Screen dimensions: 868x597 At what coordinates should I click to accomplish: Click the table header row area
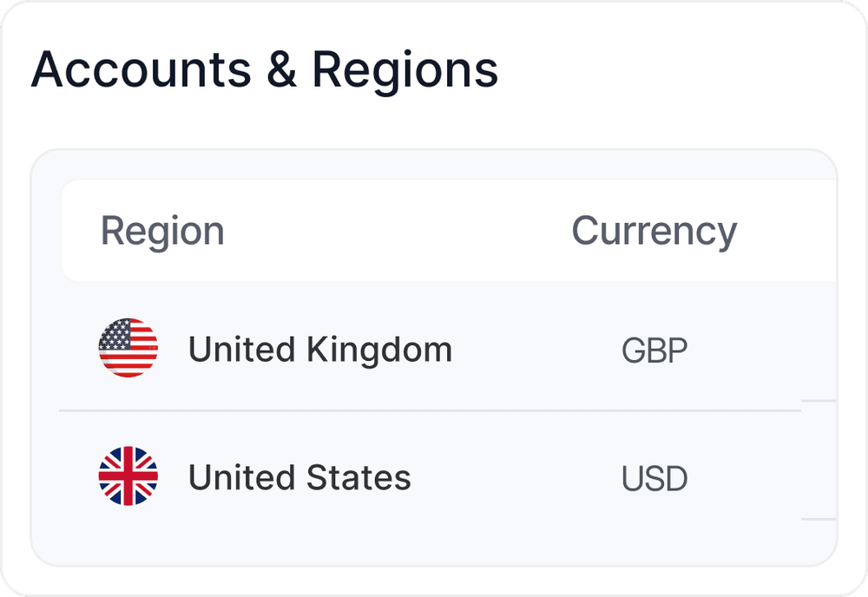434,230
